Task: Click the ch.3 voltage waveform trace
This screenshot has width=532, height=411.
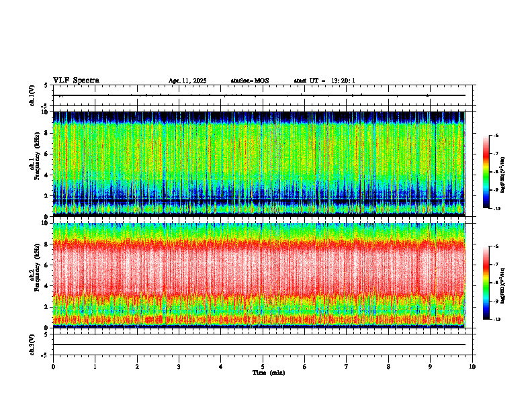Action: tap(259, 345)
